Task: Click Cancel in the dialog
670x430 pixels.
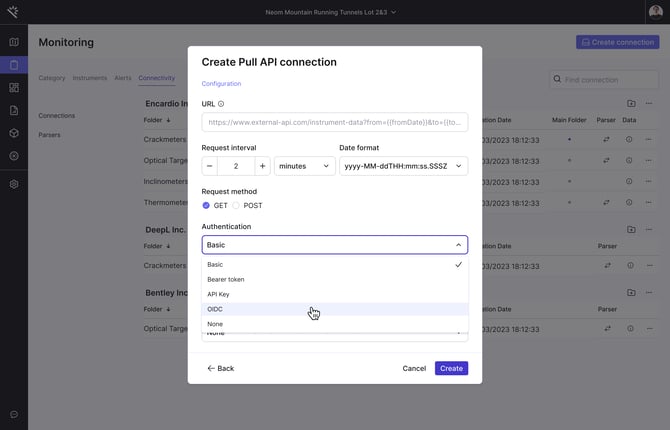Action: [414, 368]
